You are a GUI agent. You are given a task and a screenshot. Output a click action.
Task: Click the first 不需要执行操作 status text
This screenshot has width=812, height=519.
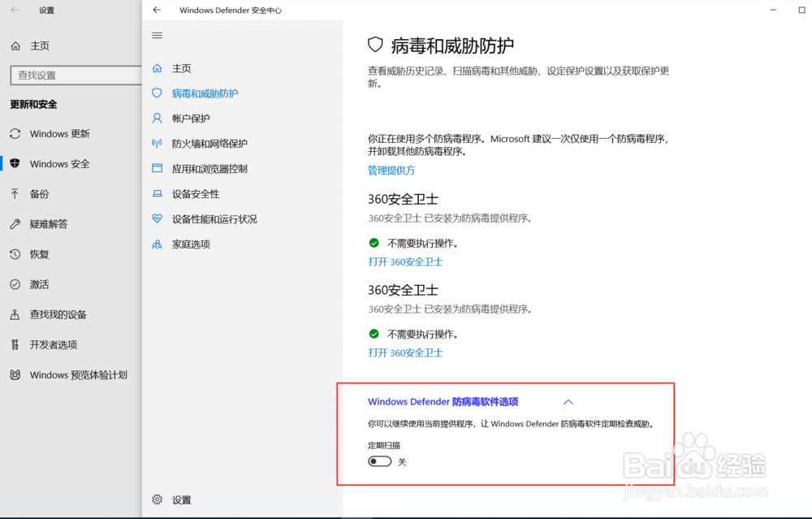[x=422, y=243]
